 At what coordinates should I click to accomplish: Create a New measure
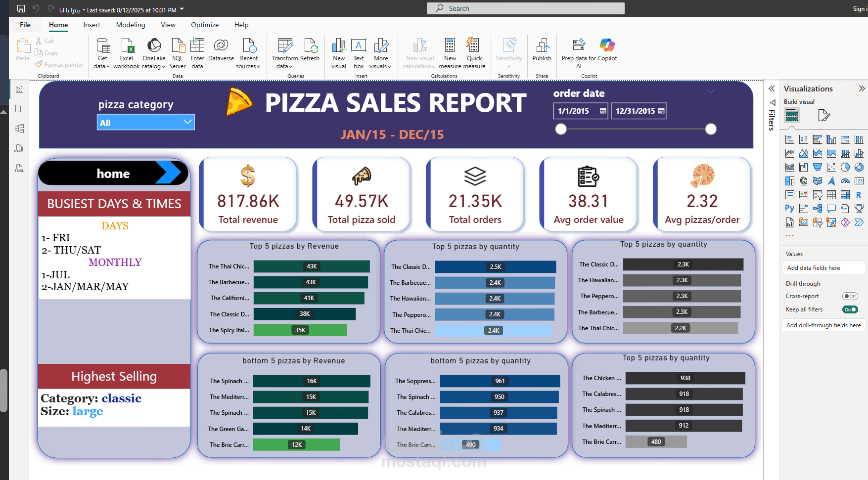click(x=450, y=53)
